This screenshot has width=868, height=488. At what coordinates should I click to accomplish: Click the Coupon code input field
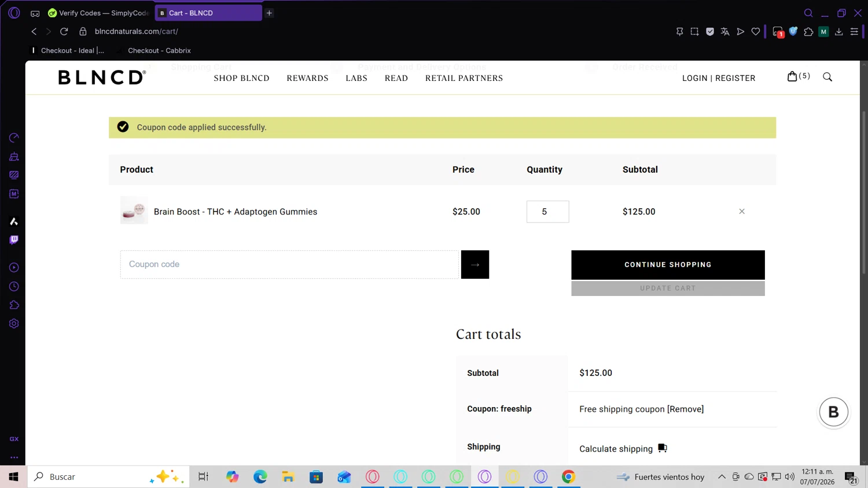click(x=289, y=264)
